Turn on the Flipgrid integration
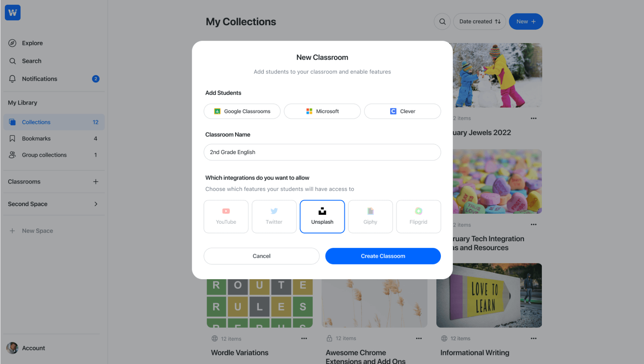 coord(418,216)
